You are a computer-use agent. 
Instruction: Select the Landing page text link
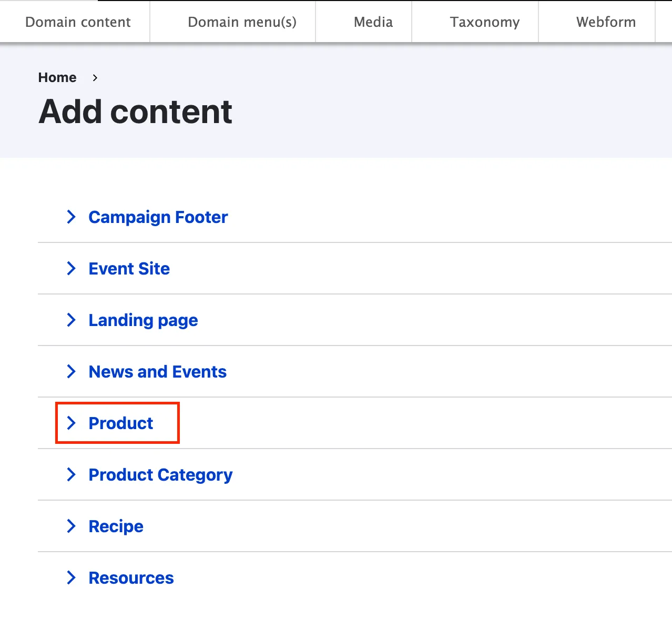tap(143, 320)
